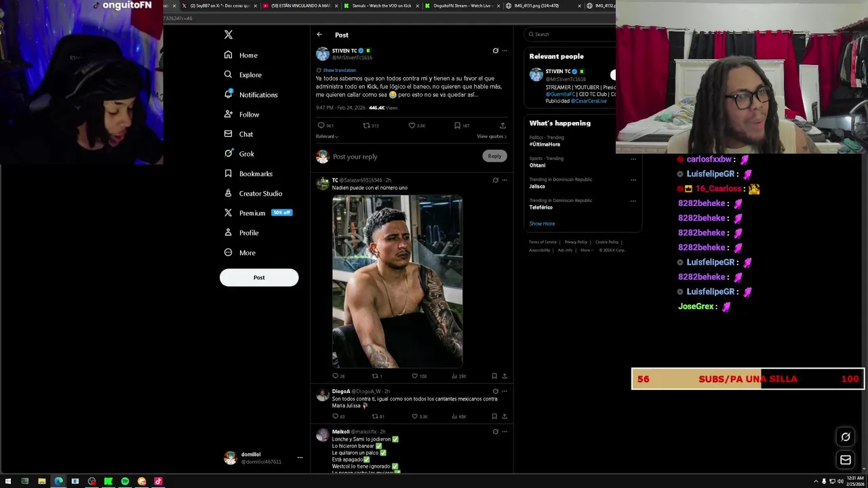This screenshot has height=488, width=868.
Task: Open Notifications in X sidebar
Action: [251, 95]
